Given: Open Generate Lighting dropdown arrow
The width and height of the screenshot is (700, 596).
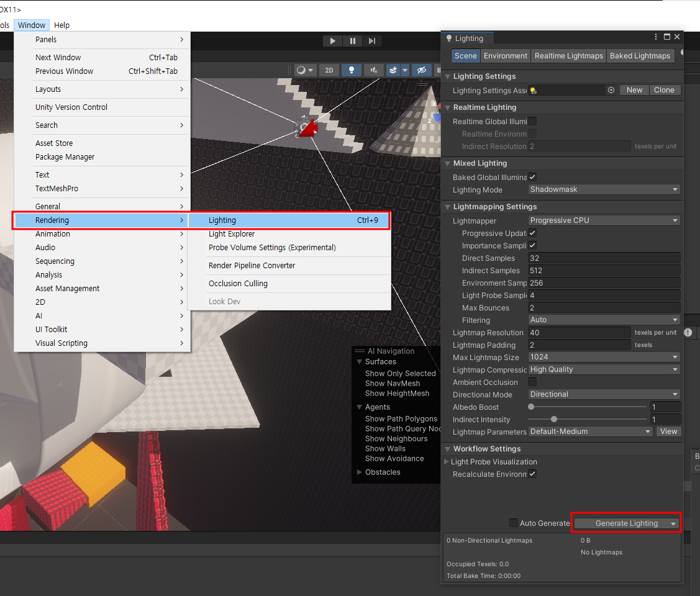Looking at the screenshot, I should pyautogui.click(x=674, y=524).
